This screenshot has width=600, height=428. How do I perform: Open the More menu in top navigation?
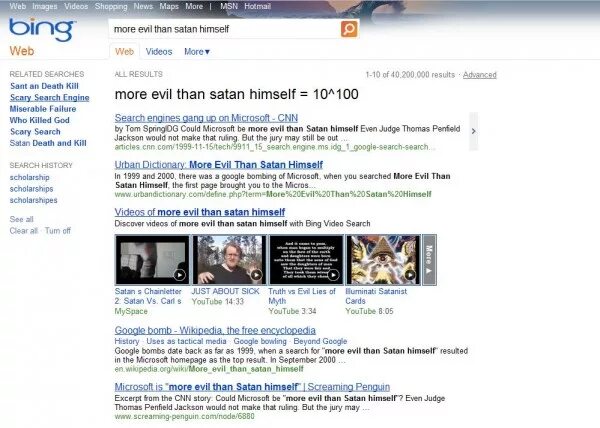point(194,6)
